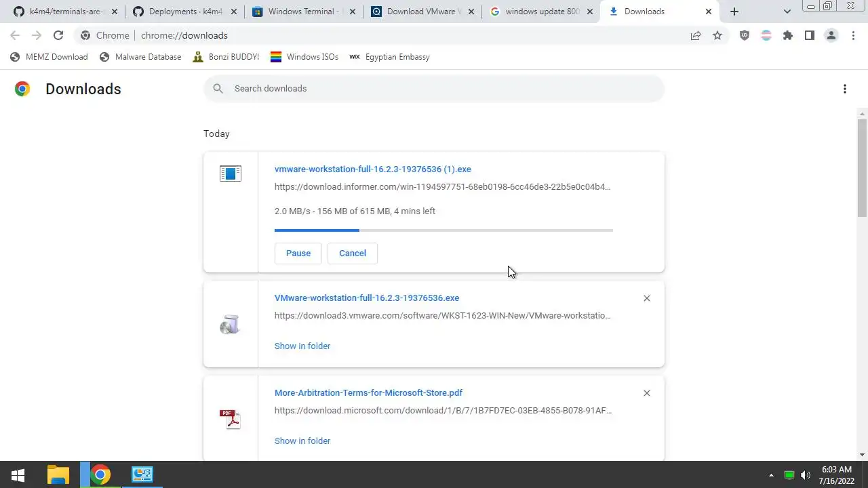868x488 pixels.
Task: Click the share page icon in address bar
Action: (696, 35)
